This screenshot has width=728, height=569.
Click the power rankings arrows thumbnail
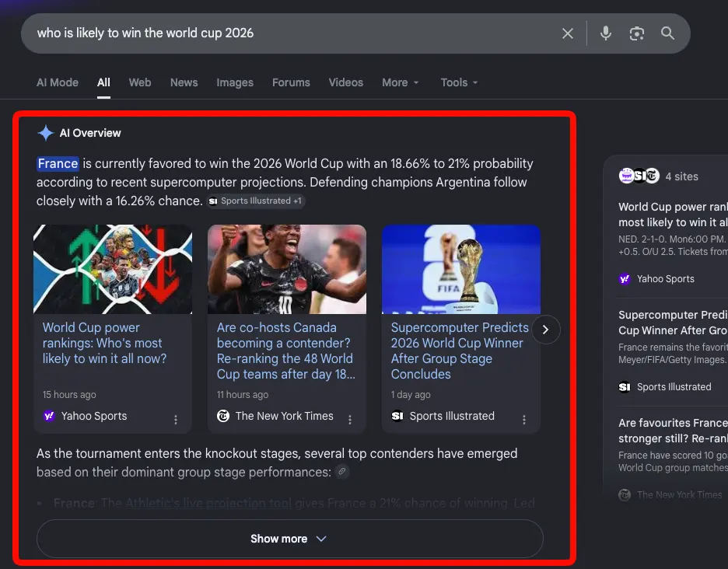pos(113,269)
